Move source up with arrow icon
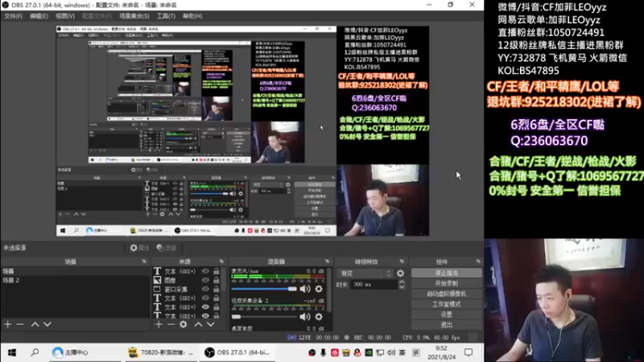Image resolution: width=644 pixels, height=362 pixels. tap(198, 324)
